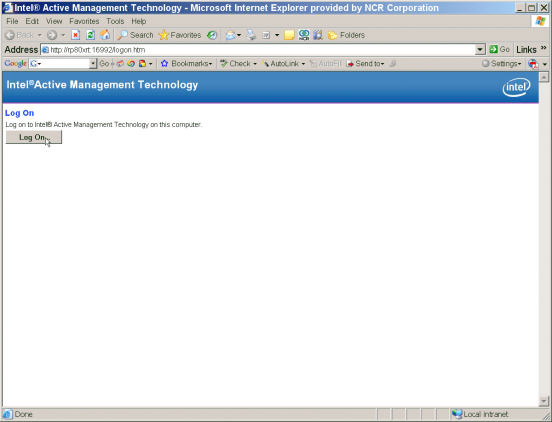552x422 pixels.
Task: Click the green Go button
Action: tap(500, 49)
